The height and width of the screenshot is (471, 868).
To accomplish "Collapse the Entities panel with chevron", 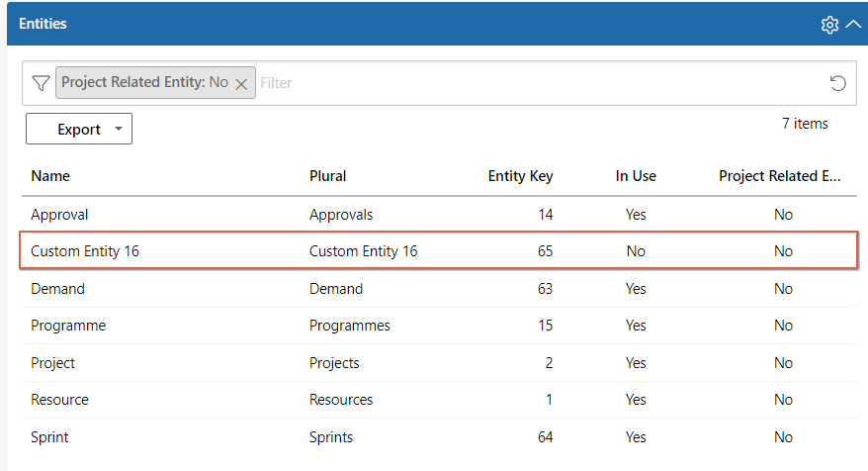I will coord(853,24).
